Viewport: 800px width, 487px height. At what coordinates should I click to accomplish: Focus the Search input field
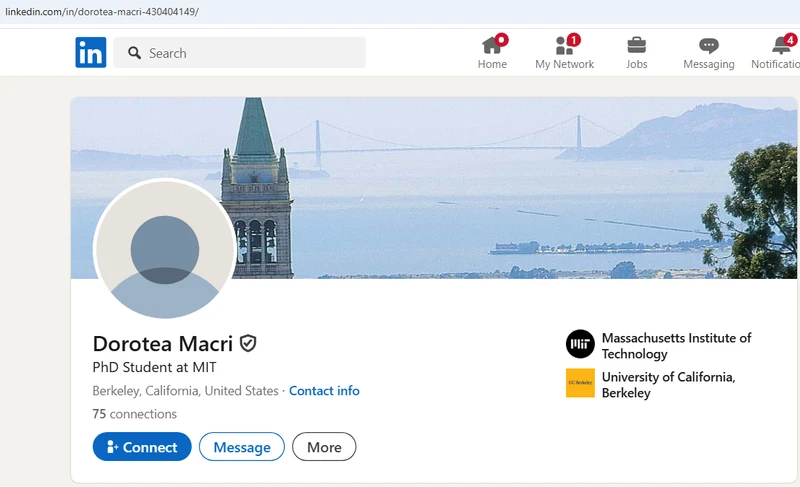coord(250,53)
